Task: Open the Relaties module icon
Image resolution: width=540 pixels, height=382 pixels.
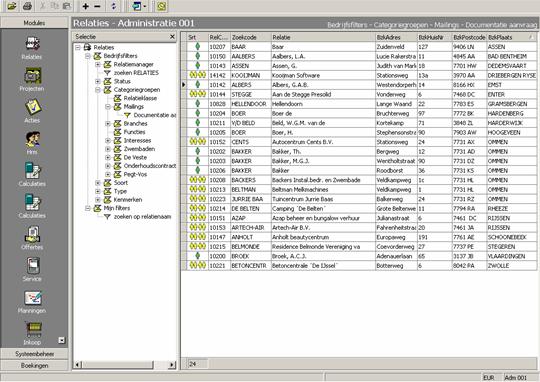Action: tap(33, 44)
